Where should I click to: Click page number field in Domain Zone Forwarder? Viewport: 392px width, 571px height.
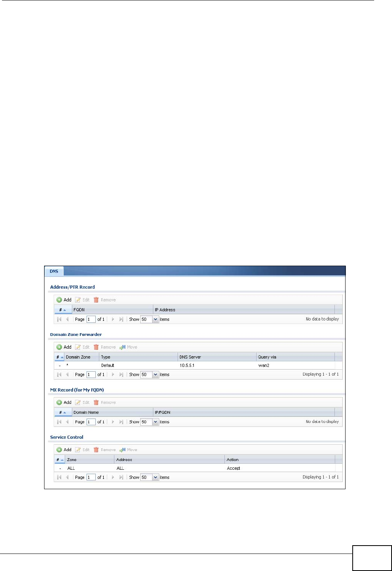pyautogui.click(x=91, y=374)
